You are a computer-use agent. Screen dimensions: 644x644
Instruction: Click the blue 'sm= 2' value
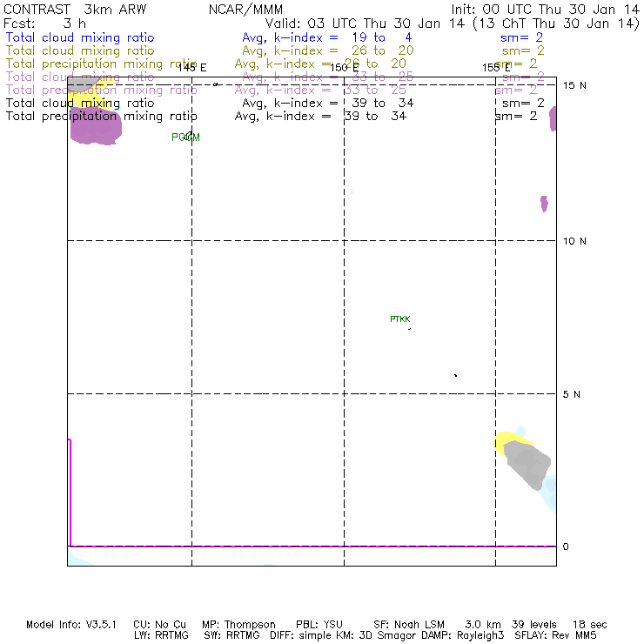click(521, 37)
